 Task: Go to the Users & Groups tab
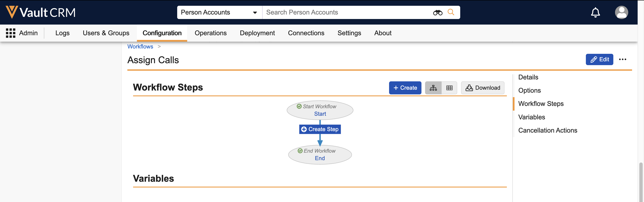(106, 33)
